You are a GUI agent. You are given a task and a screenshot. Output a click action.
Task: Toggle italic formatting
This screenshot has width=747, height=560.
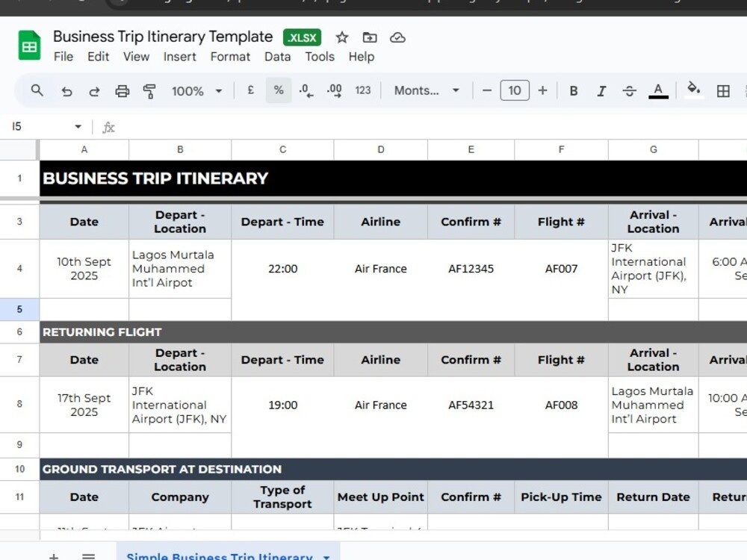pos(601,91)
